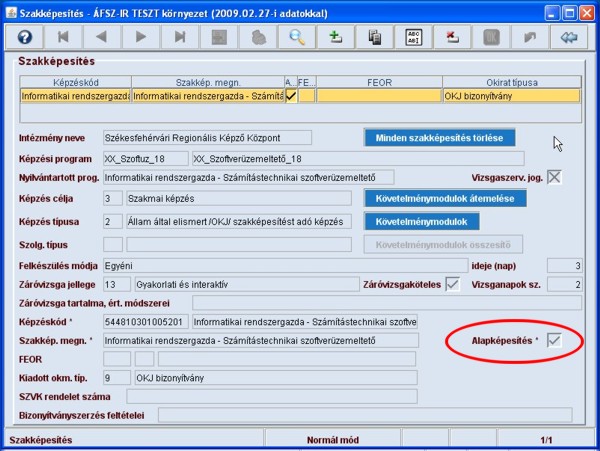
Task: Click the Követelménymodulok button
Action: (x=421, y=221)
